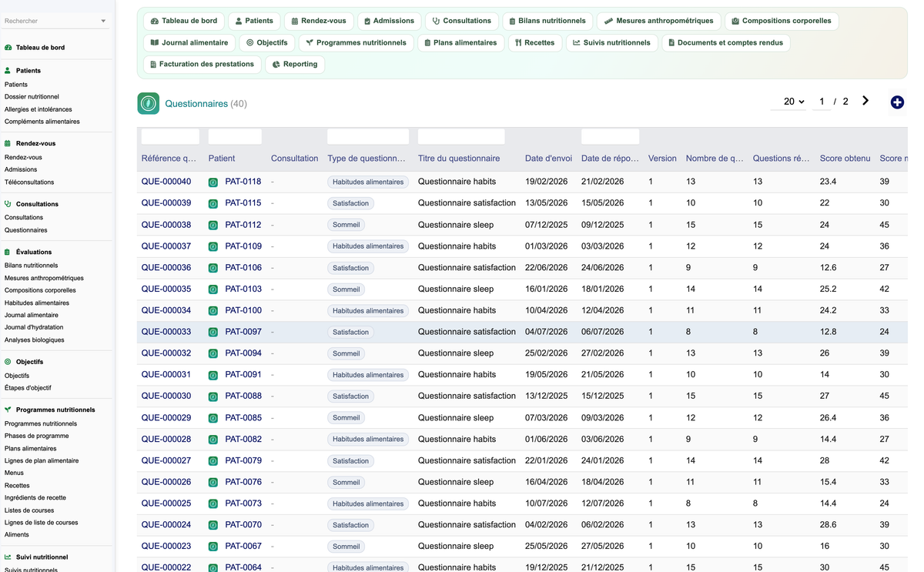
Task: Click the Questionnaires heading title
Action: tap(196, 103)
